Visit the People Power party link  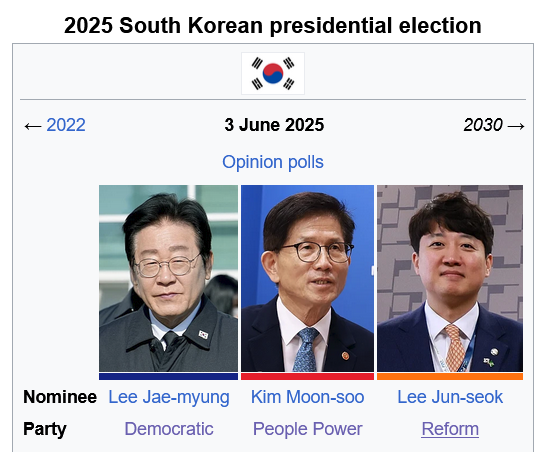(x=307, y=429)
